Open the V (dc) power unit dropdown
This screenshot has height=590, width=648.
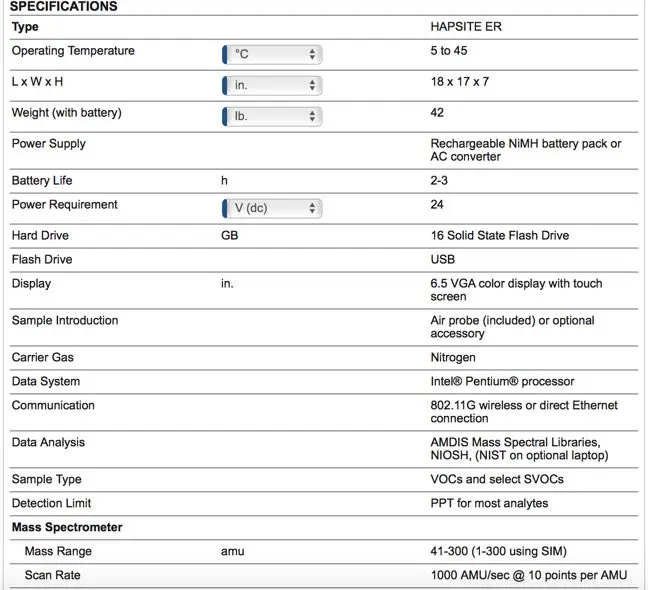tap(272, 208)
